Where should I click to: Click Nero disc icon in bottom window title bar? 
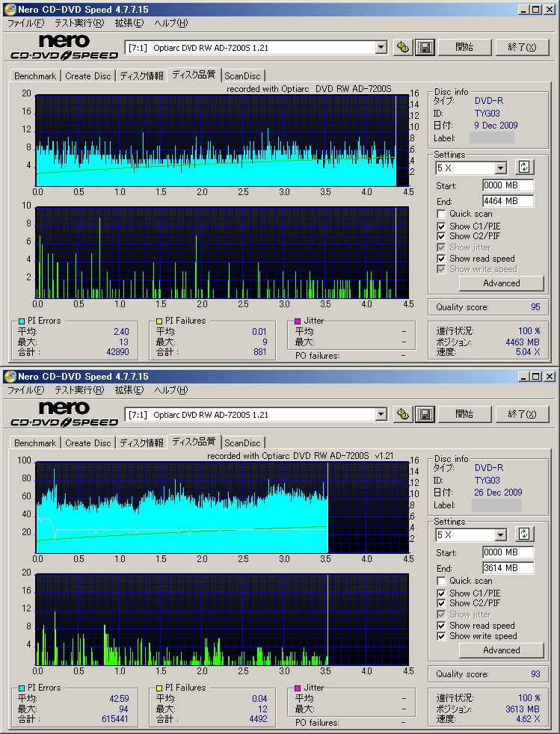[x=10, y=377]
